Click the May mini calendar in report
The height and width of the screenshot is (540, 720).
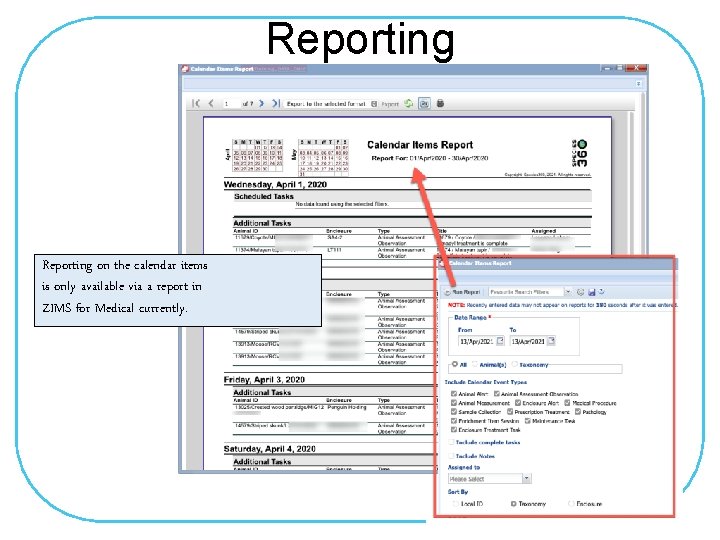click(320, 157)
